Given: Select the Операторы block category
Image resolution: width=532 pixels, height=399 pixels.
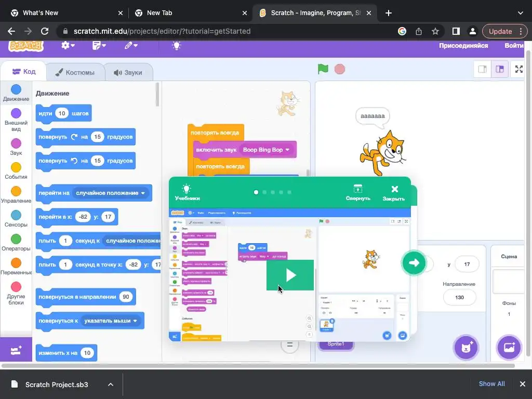Looking at the screenshot, I should pos(16,242).
